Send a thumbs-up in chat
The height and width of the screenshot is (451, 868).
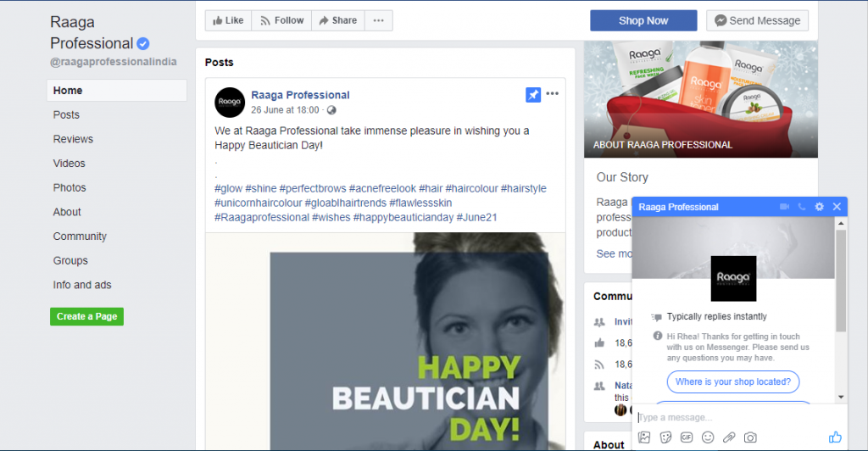835,437
